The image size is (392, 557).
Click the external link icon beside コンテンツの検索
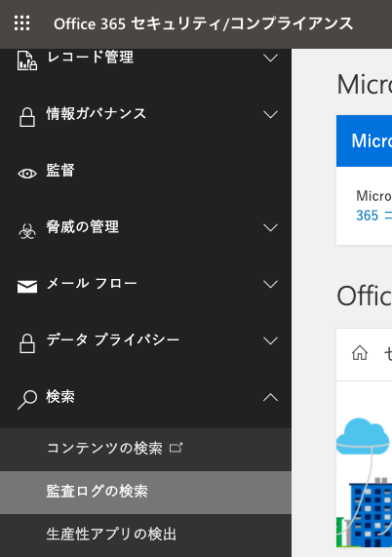pos(176,448)
